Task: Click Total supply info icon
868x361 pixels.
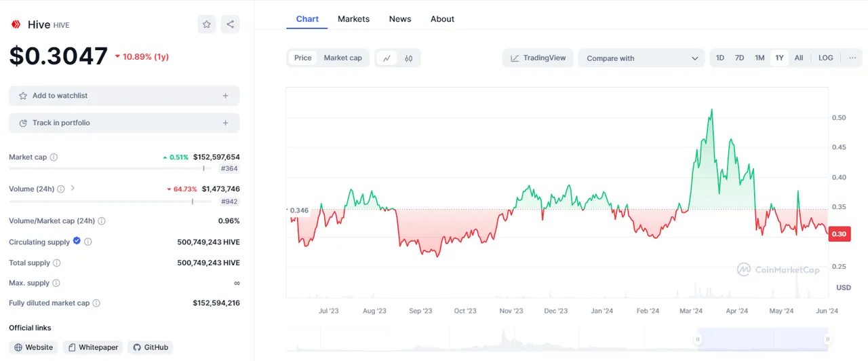Action: pos(57,263)
